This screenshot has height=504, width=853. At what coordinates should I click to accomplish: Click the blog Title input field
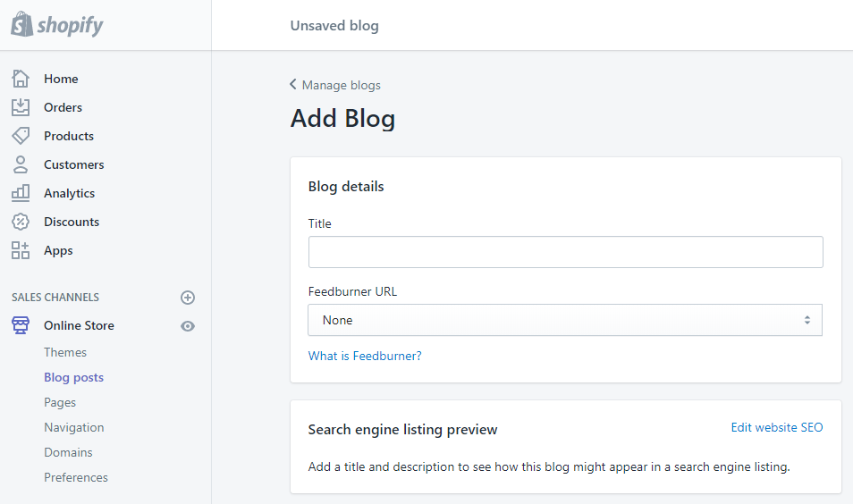click(x=565, y=252)
